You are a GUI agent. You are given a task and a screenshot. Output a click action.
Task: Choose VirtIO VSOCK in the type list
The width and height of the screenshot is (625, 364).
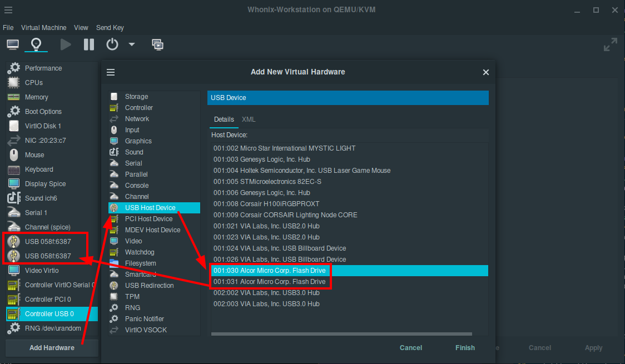pos(154,330)
